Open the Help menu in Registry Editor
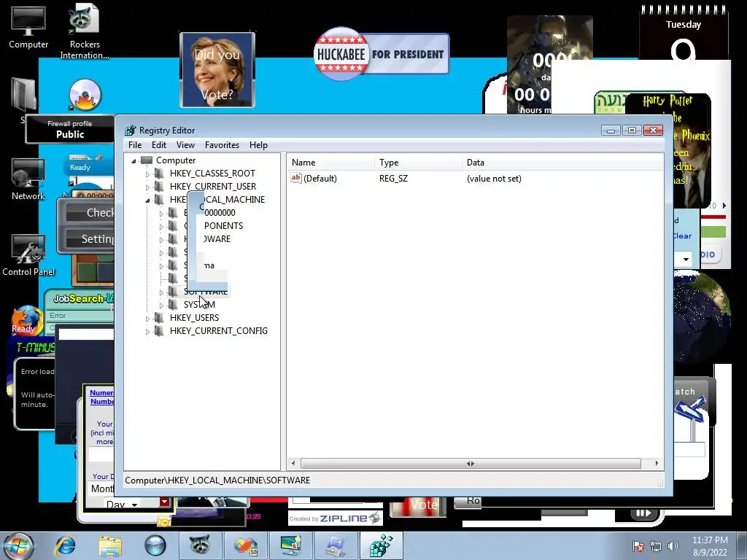The width and height of the screenshot is (747, 560). tap(258, 145)
